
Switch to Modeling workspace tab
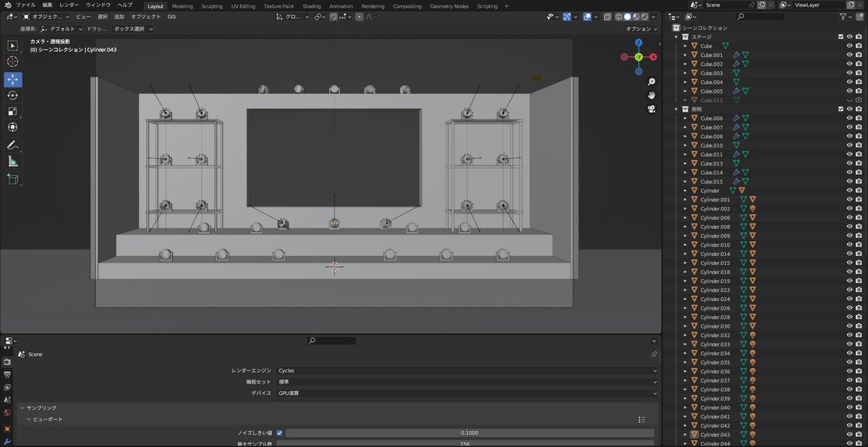click(182, 6)
